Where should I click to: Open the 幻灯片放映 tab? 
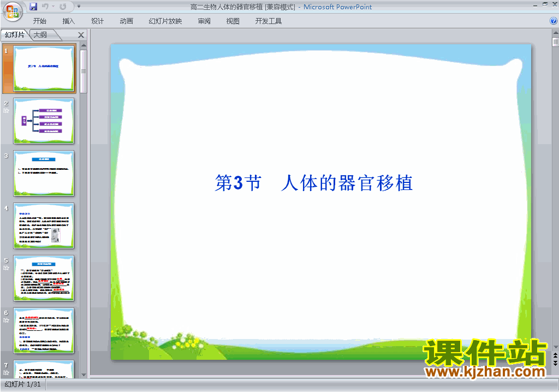pos(165,21)
